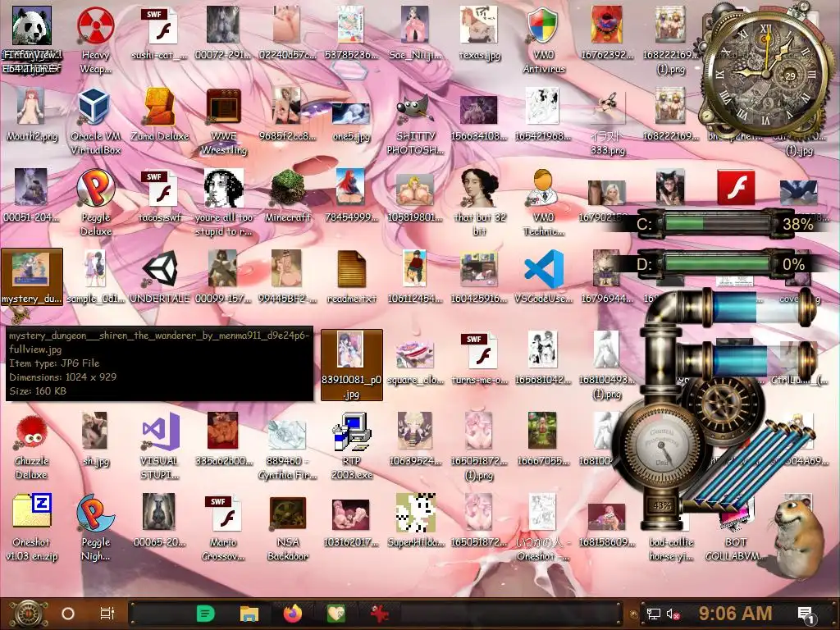Open the WWE Wrestling shortcut

tap(223, 122)
